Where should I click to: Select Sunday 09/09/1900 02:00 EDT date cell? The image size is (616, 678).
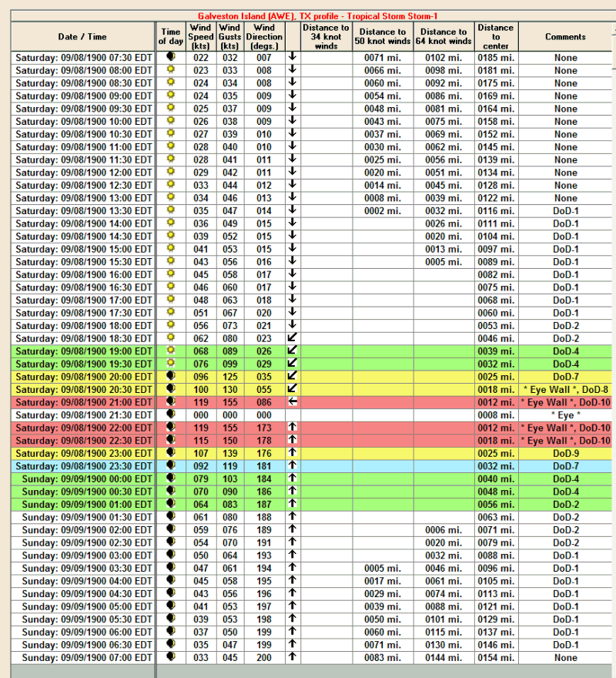click(83, 530)
